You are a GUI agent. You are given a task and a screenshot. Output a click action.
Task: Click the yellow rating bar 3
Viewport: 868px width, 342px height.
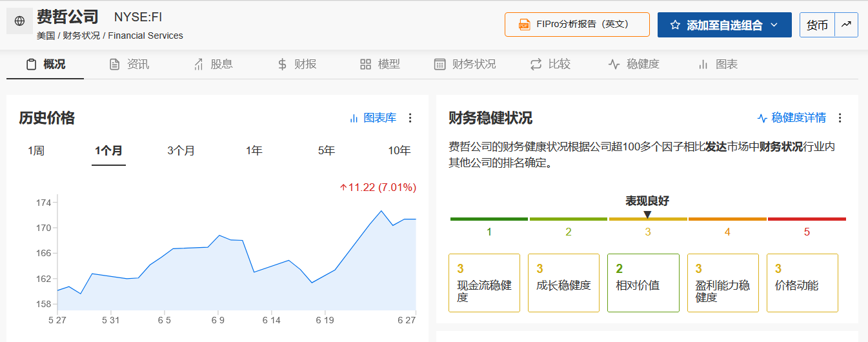click(x=648, y=219)
